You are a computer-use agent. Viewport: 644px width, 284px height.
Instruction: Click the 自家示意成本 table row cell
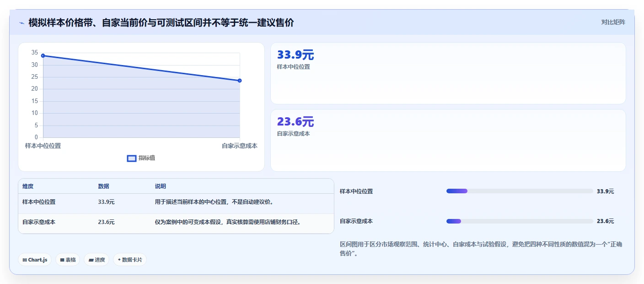tap(39, 222)
